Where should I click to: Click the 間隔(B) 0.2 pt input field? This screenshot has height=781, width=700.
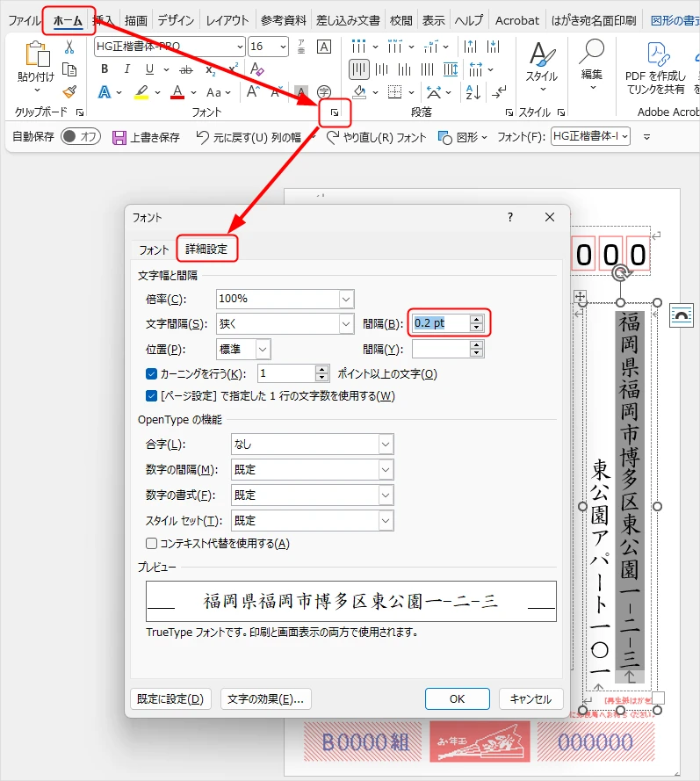(x=441, y=323)
